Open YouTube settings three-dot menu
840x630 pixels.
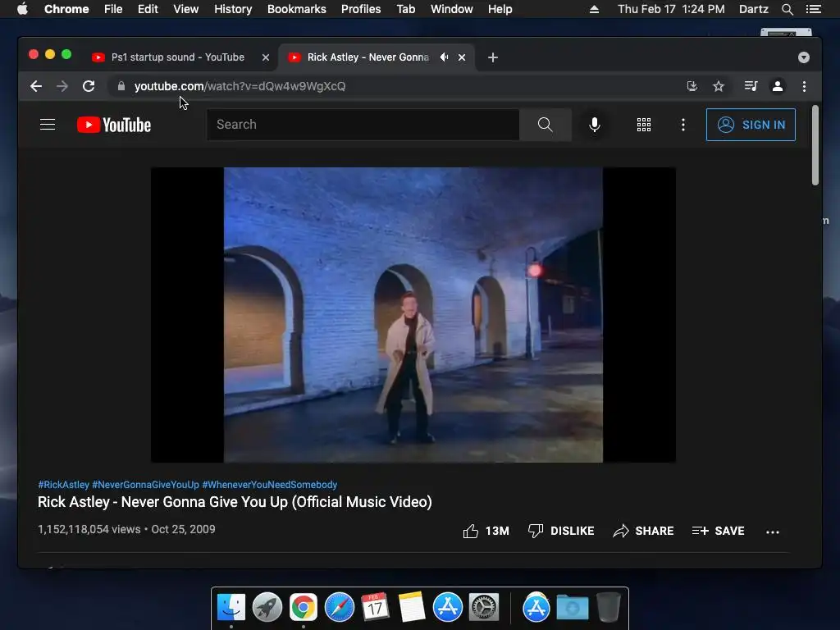pyautogui.click(x=683, y=125)
